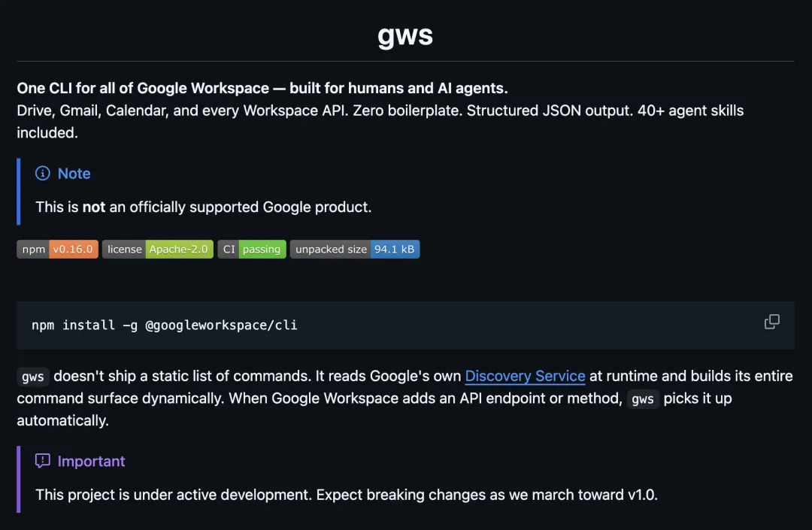The image size is (812, 530).
Task: Click the blue 'Note' label
Action: point(74,174)
